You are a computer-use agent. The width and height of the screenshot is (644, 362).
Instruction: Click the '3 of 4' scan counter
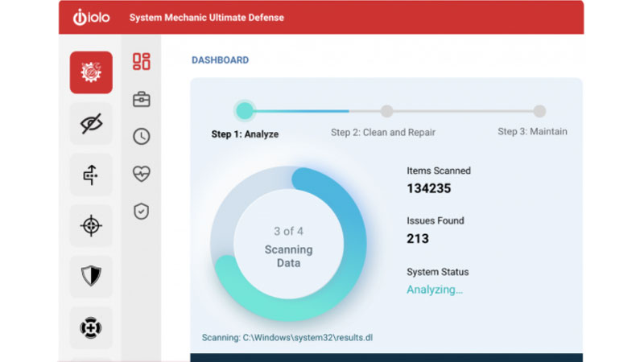(289, 231)
